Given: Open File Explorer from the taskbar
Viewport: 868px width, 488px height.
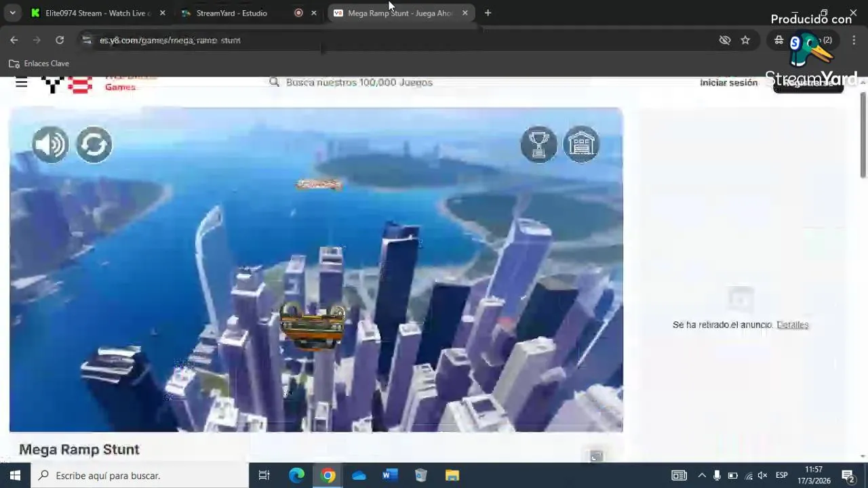Looking at the screenshot, I should (x=452, y=475).
